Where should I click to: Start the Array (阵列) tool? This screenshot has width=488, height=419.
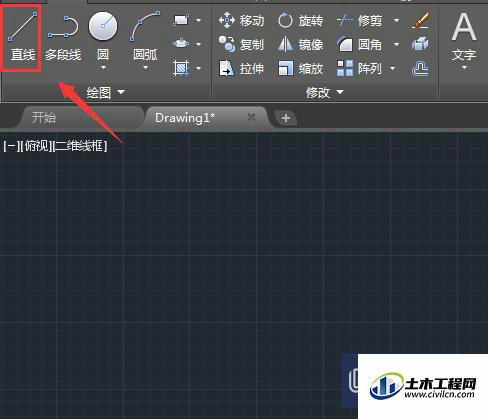click(359, 69)
